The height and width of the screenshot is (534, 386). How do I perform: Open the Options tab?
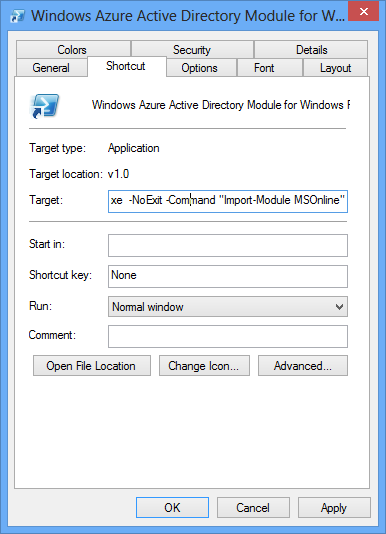click(200, 67)
